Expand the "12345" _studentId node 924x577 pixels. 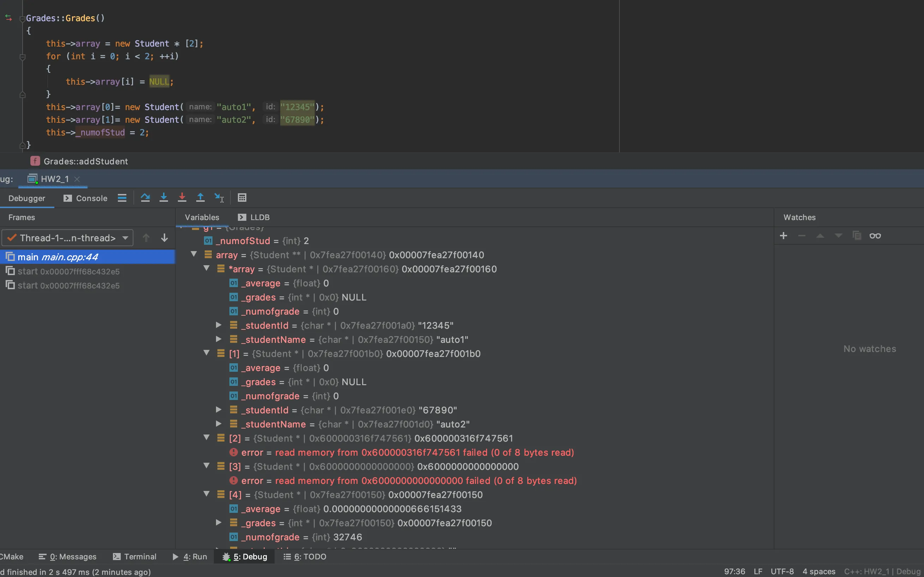[219, 325]
